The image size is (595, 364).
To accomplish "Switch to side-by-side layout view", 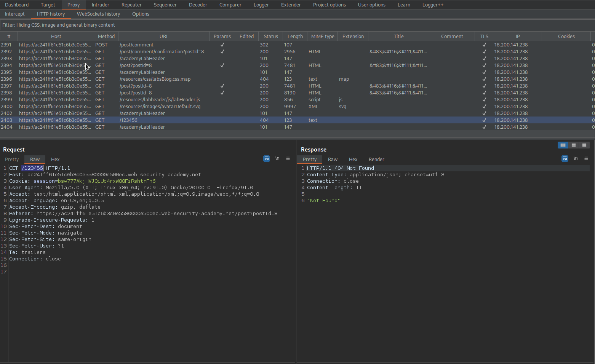I will (563, 145).
